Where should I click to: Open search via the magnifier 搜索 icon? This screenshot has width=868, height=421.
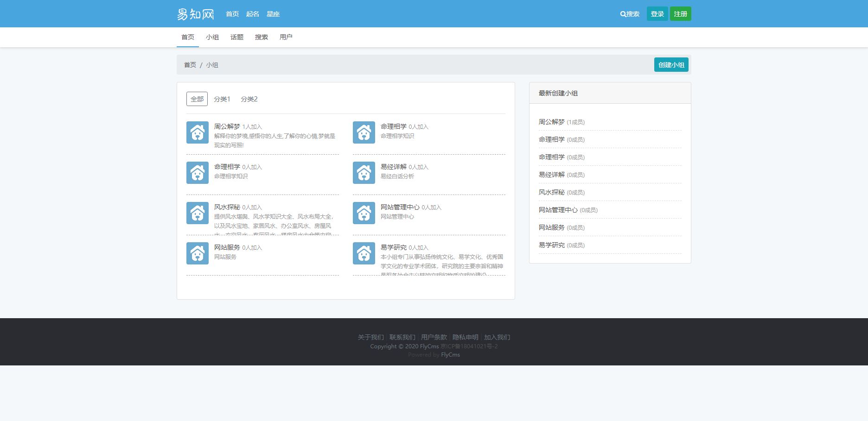(x=630, y=14)
